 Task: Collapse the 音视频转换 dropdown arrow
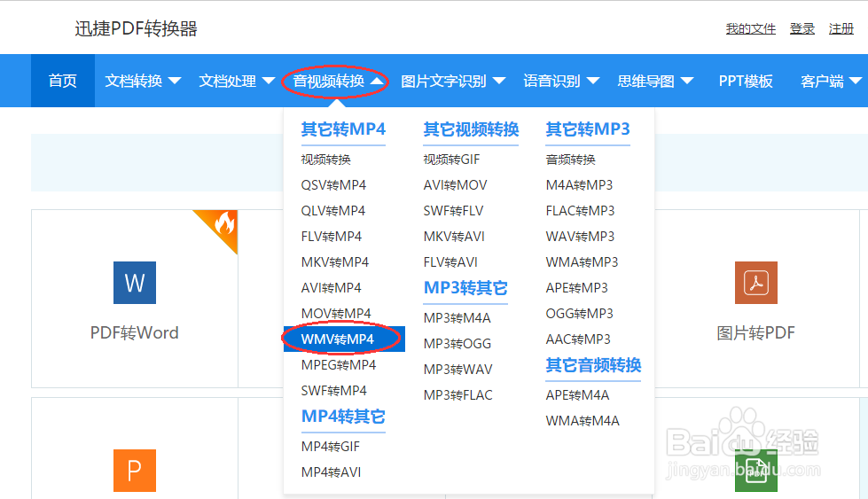(377, 81)
